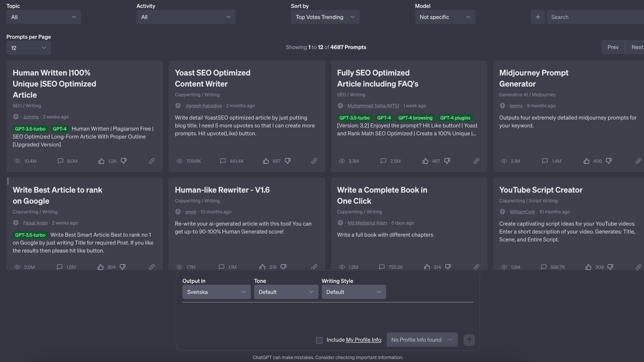
Task: Dislike Write a Complete Book prompt
Action: coord(448,267)
